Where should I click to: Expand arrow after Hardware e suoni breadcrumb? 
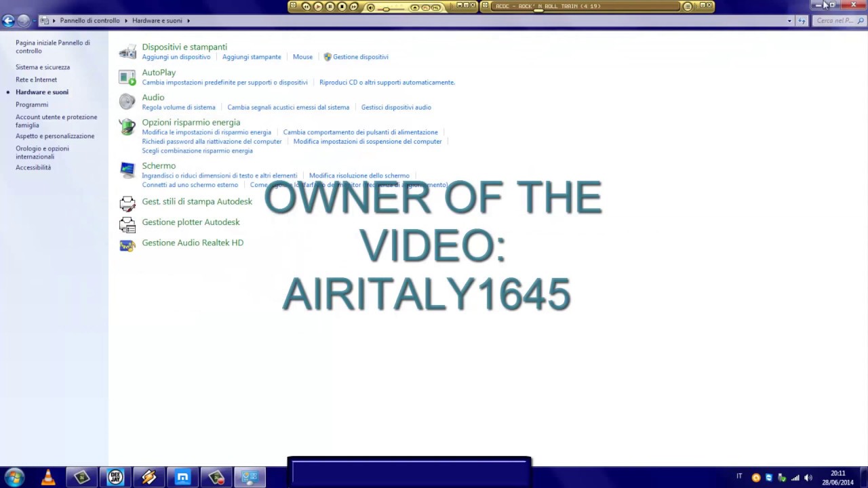189,21
